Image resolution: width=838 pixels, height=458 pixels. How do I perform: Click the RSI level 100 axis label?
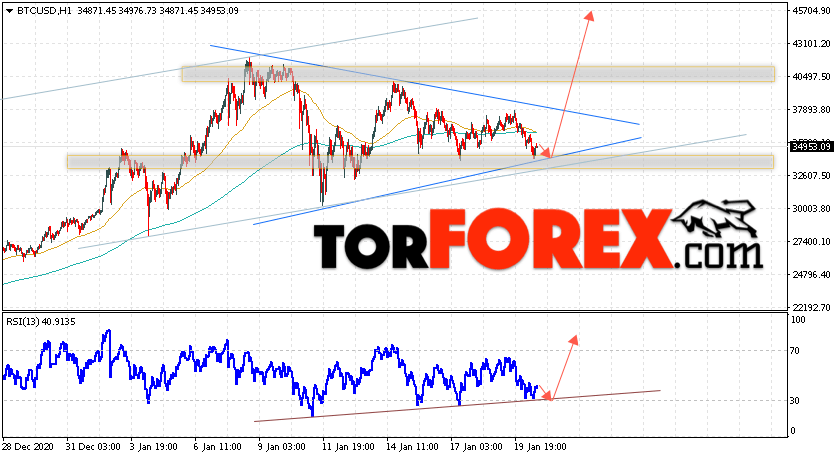(x=797, y=320)
